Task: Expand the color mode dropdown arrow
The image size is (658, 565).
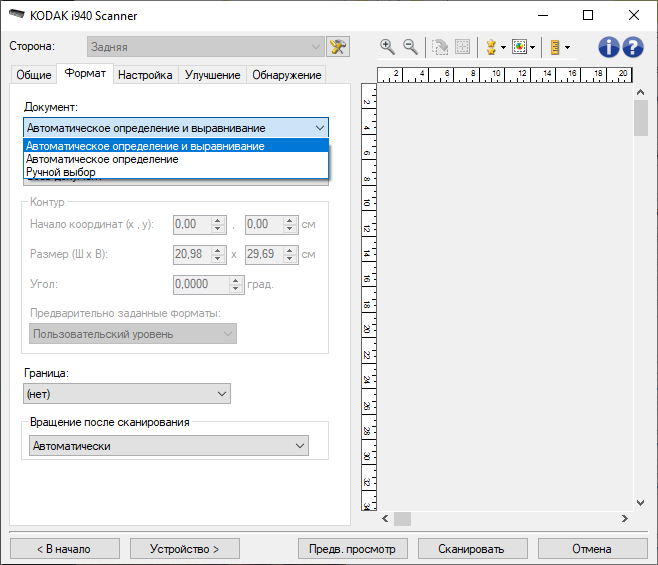Action: point(533,47)
